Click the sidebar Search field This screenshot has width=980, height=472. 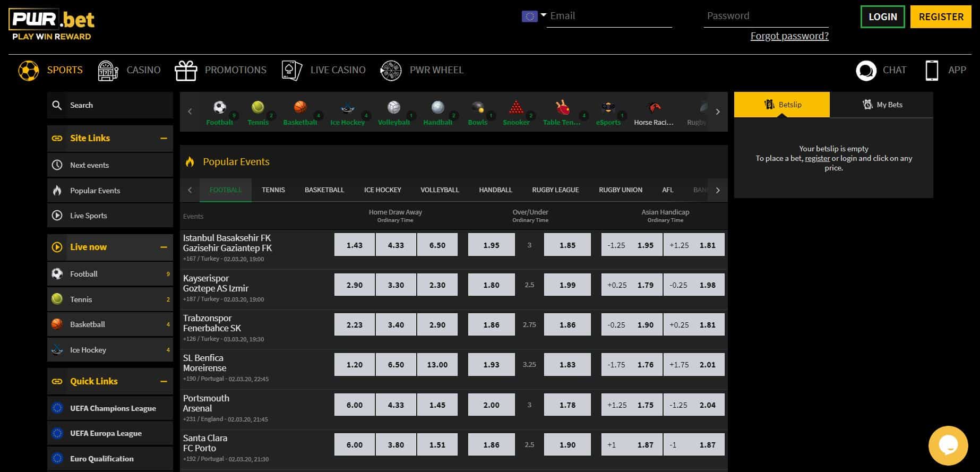[110, 105]
